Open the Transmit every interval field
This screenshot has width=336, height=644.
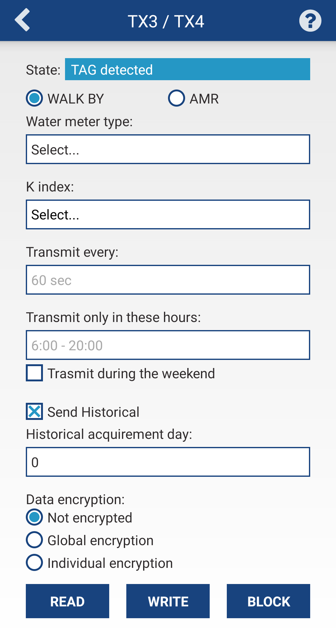(x=168, y=280)
